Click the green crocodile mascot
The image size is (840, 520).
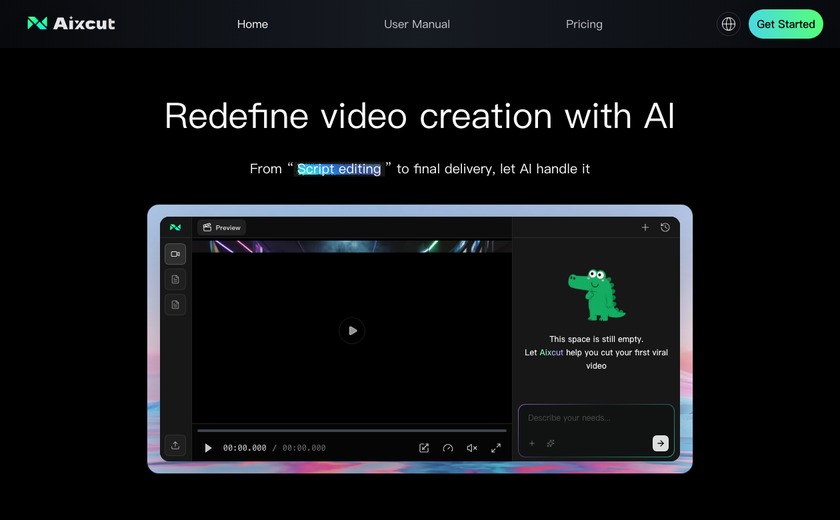pyautogui.click(x=596, y=295)
